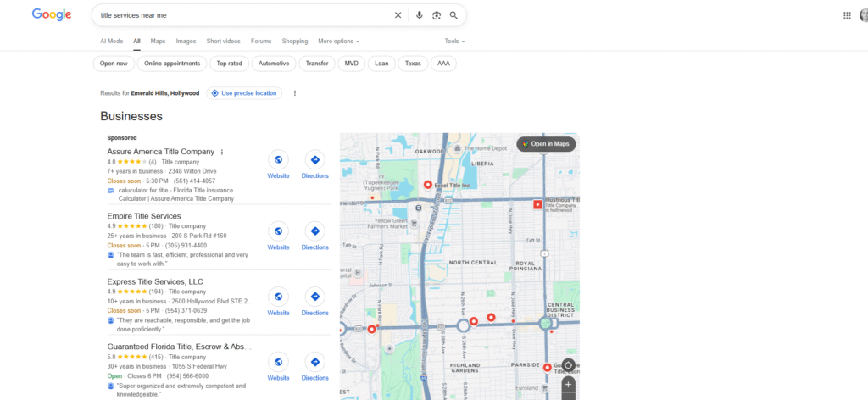Open the Express Title Services, LLC listing
This screenshot has height=400, width=868.
point(155,281)
